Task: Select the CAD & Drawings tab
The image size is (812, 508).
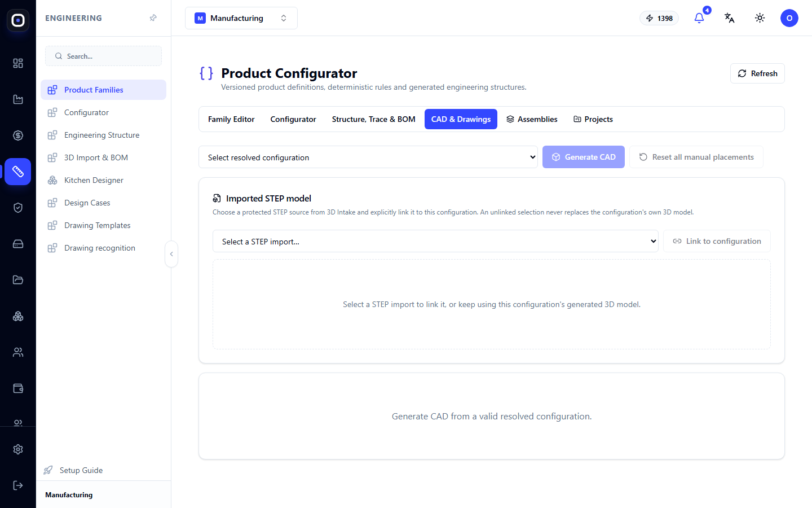Action: pyautogui.click(x=461, y=119)
